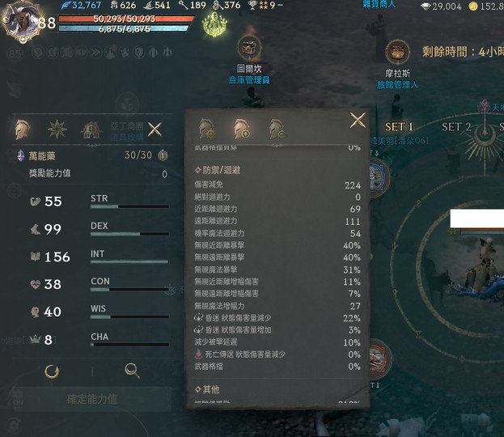
Task: Click the 確定能力值 confirm button
Action: pos(92,400)
